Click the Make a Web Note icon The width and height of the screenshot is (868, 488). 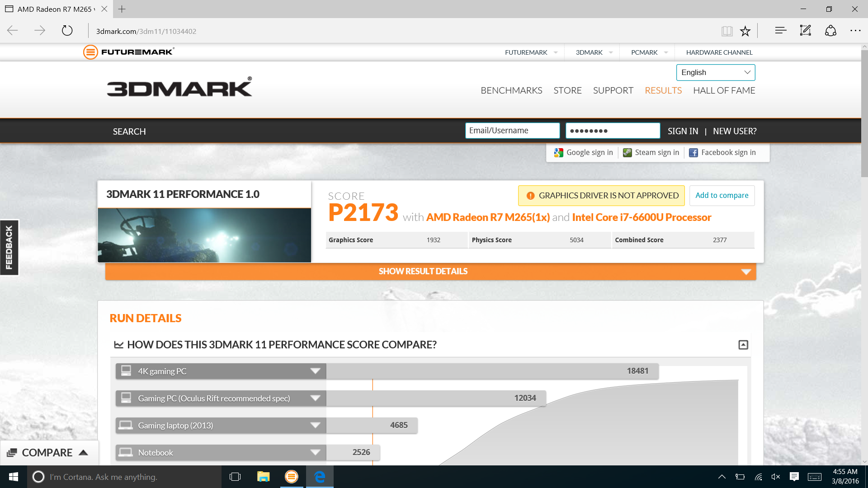(805, 31)
